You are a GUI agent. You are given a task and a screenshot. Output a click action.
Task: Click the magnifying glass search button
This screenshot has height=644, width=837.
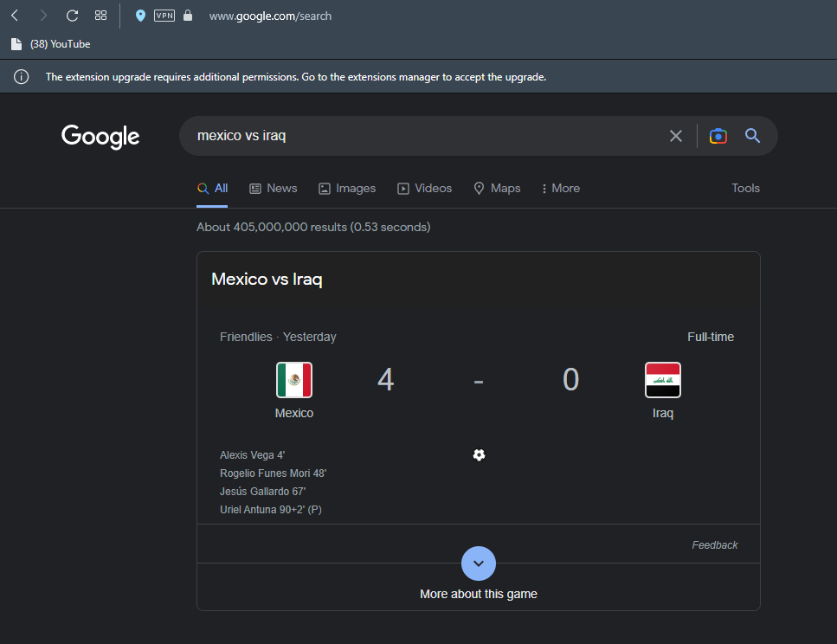(x=753, y=136)
